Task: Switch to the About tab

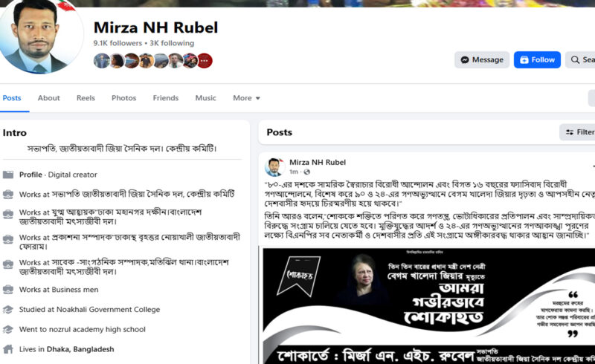Action: 48,98
